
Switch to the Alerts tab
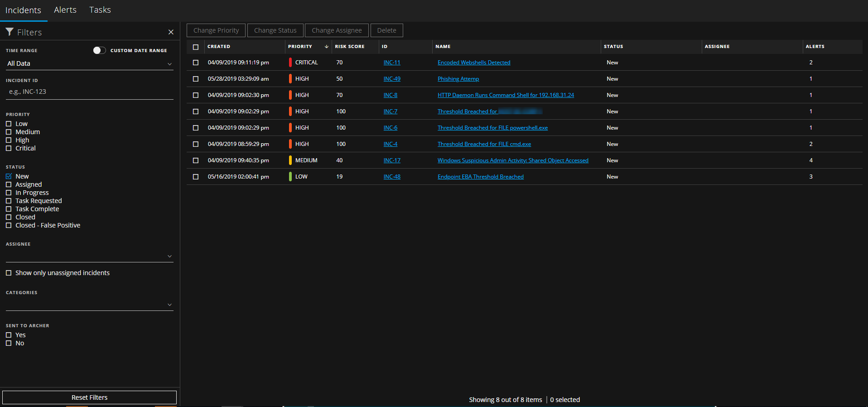(x=65, y=10)
